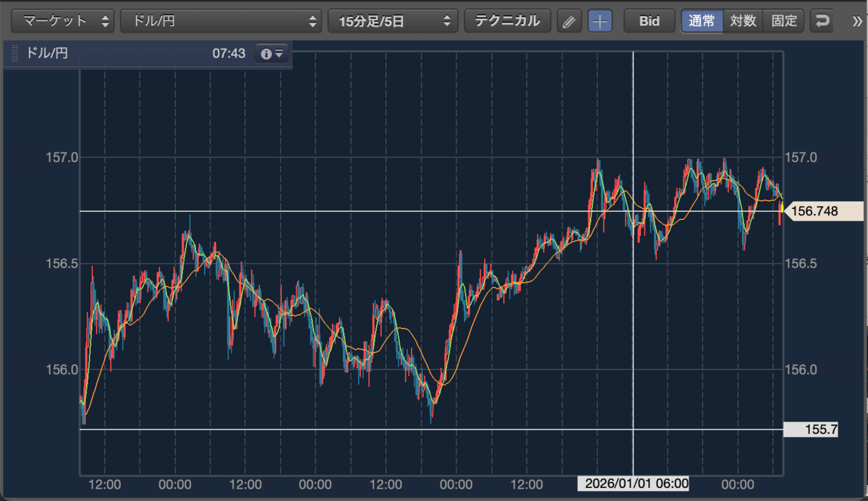
Task: Open the マーケット category dropdown
Action: [63, 21]
